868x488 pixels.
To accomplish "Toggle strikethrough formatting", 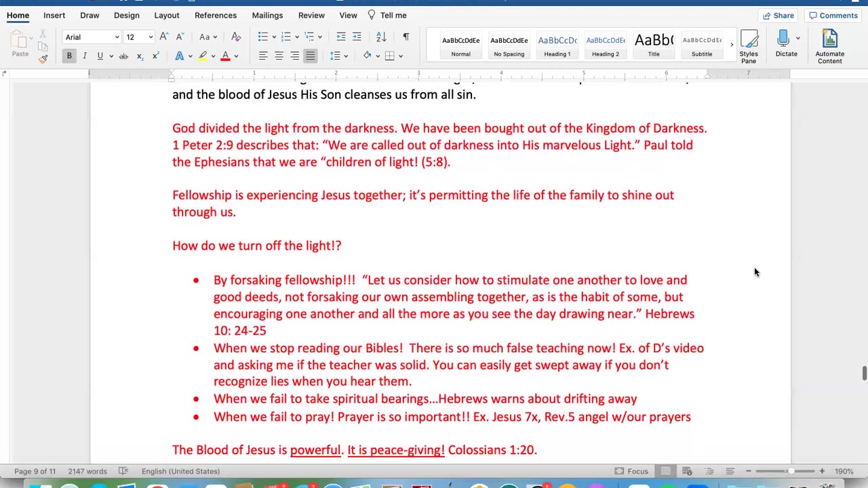I will coord(123,56).
